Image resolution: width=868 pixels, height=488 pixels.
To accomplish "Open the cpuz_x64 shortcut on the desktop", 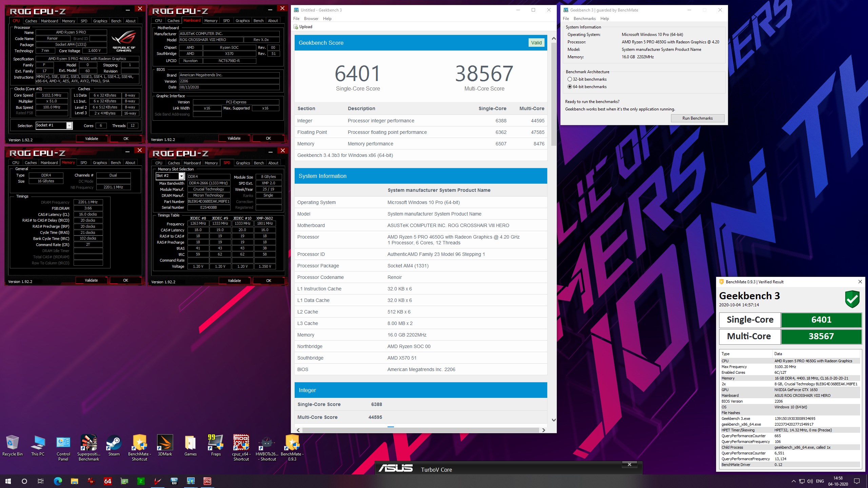I will tap(241, 448).
